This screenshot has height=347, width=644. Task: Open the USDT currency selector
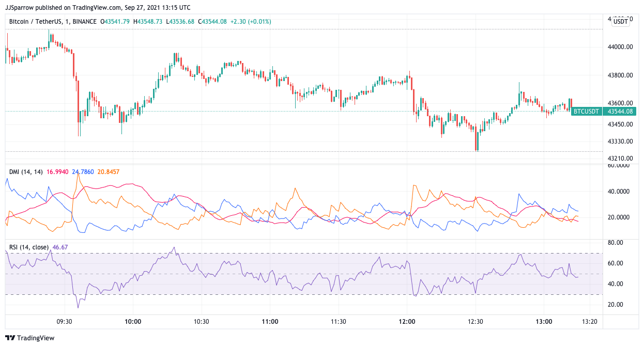pos(620,21)
